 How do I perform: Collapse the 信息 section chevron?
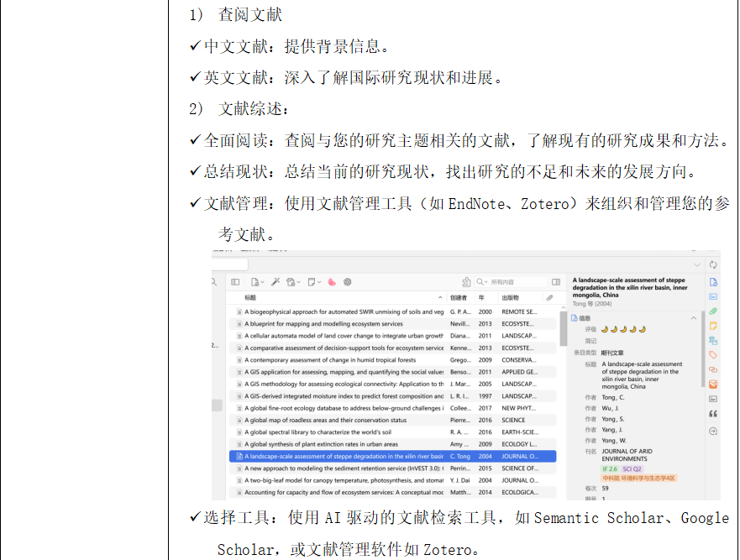(x=693, y=318)
